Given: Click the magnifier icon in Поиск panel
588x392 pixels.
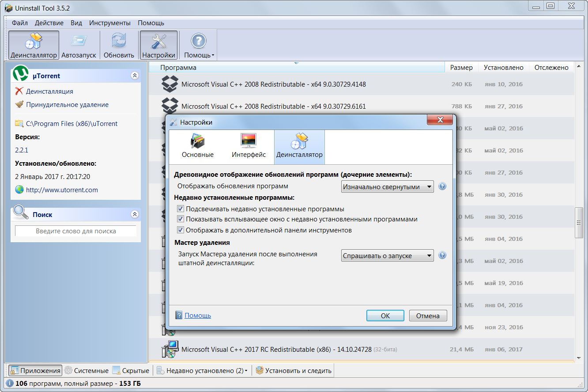Looking at the screenshot, I should tap(20, 213).
